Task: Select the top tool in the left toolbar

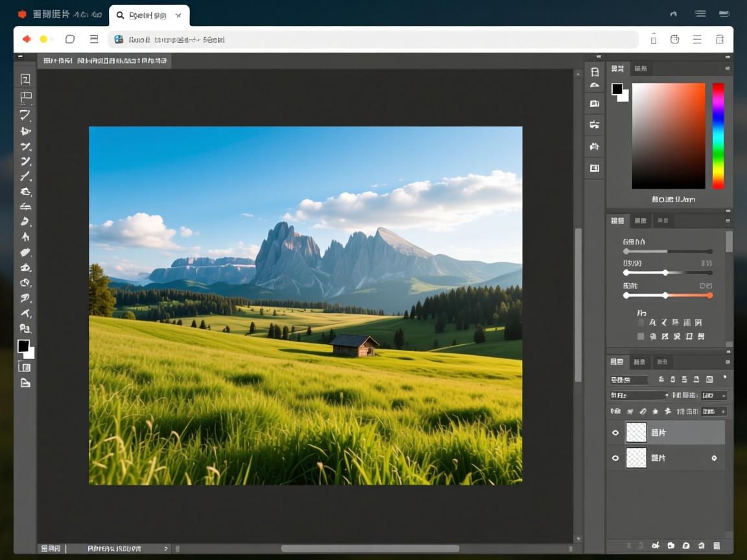Action: pos(25,79)
